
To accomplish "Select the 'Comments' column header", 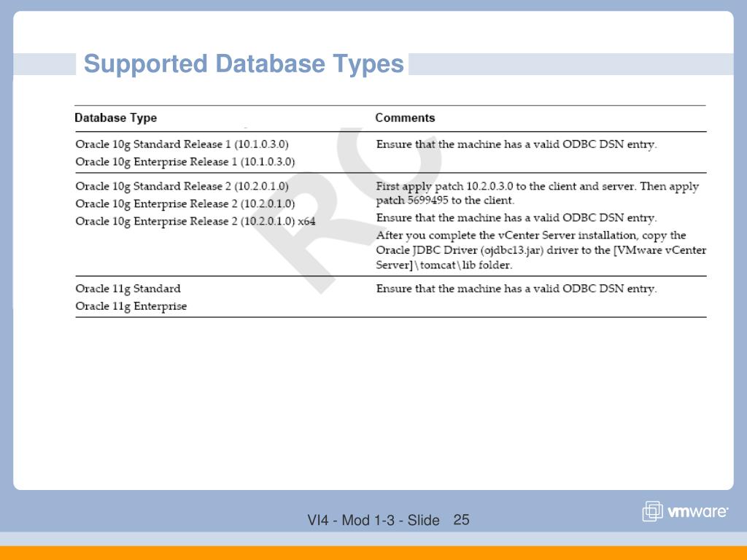I will point(405,117).
